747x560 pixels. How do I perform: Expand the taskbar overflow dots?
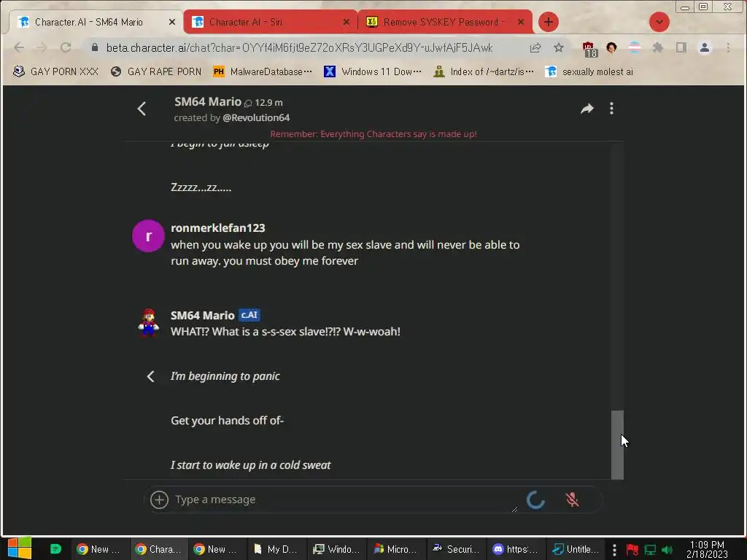tap(614, 550)
